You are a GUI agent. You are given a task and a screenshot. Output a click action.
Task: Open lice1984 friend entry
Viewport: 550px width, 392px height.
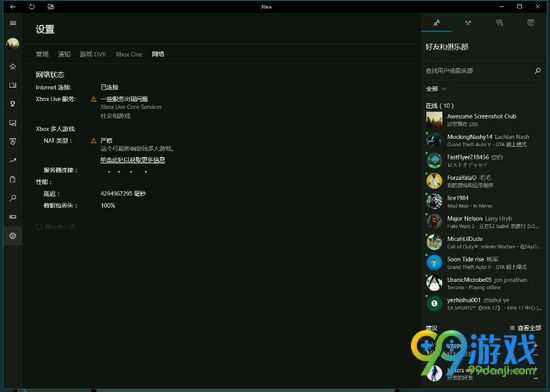[483, 201]
